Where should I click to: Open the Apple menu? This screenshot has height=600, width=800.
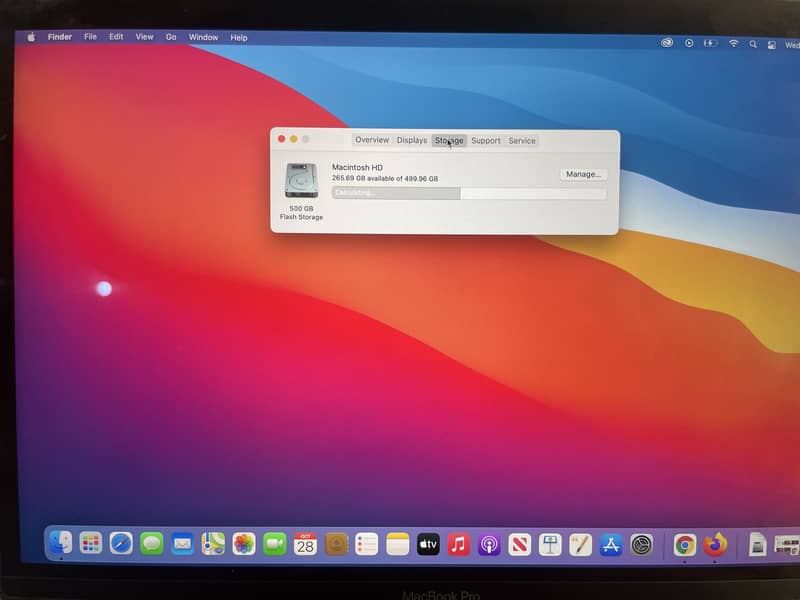click(x=31, y=37)
